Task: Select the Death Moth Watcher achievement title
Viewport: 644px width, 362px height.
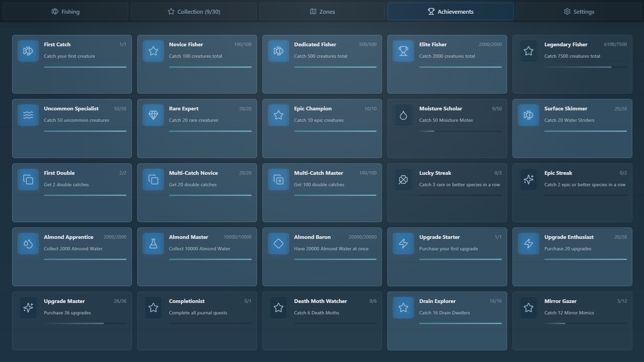Action: pyautogui.click(x=320, y=301)
